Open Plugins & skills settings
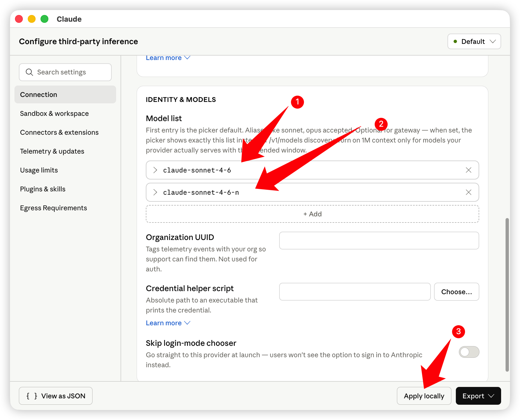This screenshot has height=420, width=520. point(65,189)
